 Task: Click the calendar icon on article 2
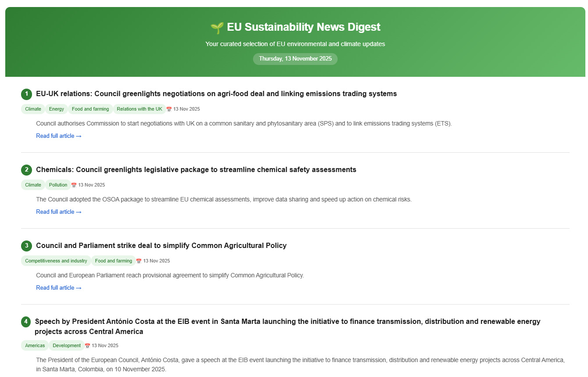(x=74, y=185)
